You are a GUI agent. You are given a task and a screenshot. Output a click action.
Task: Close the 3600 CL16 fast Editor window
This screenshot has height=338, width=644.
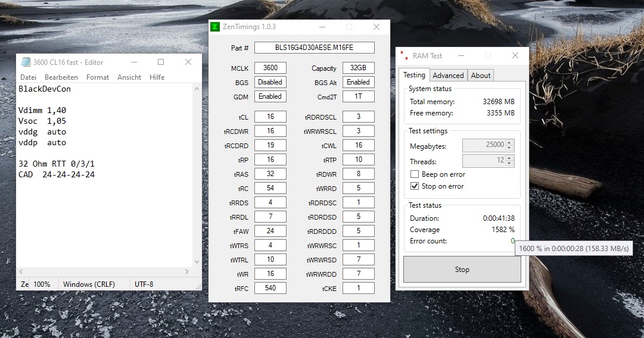pos(188,62)
